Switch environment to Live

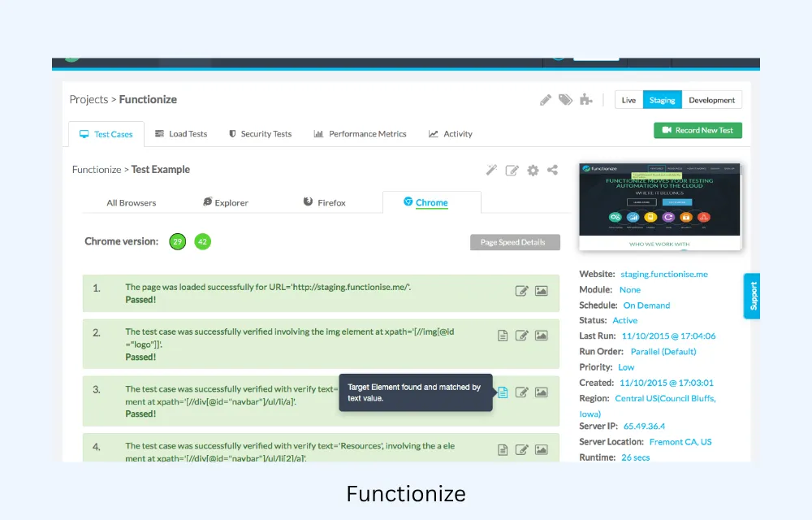click(x=628, y=100)
